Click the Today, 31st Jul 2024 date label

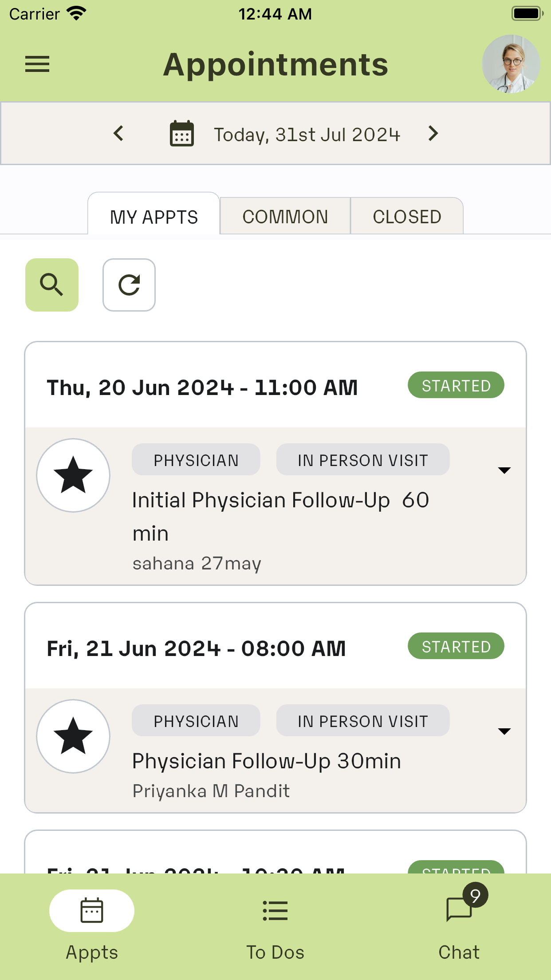pyautogui.click(x=307, y=134)
